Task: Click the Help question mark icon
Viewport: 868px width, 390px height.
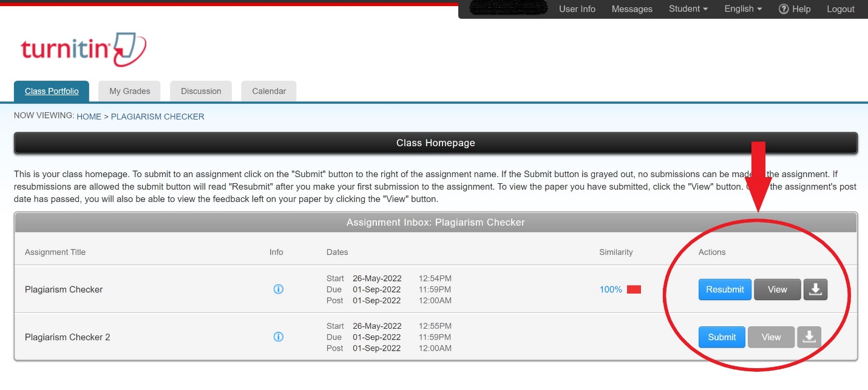Action: pos(784,9)
